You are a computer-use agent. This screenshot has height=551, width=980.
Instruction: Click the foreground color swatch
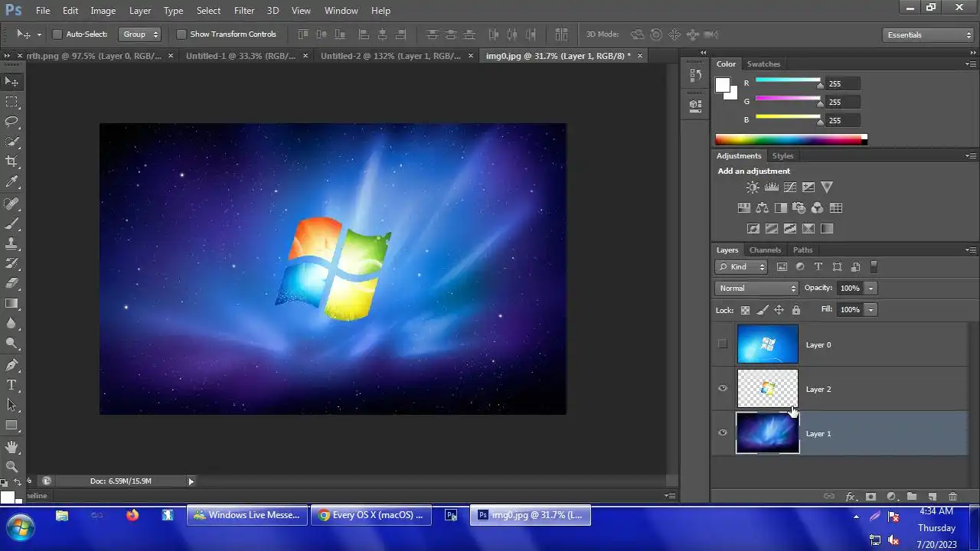723,86
